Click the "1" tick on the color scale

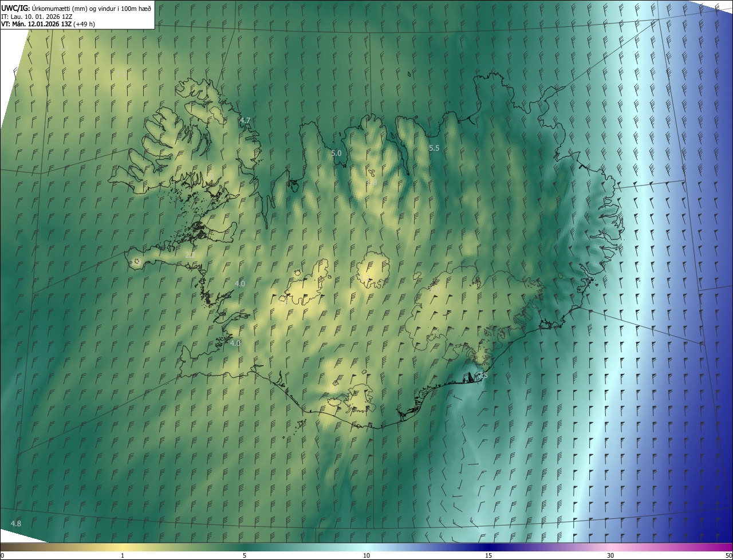click(123, 555)
